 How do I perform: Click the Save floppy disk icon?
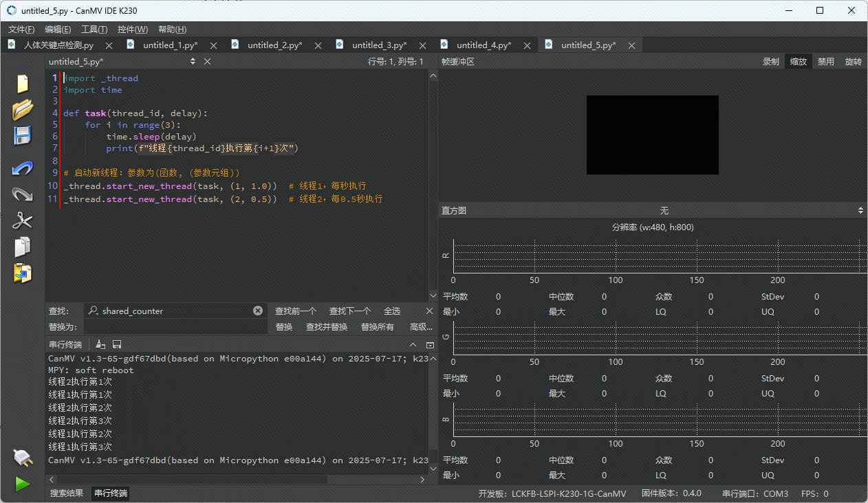click(x=23, y=135)
